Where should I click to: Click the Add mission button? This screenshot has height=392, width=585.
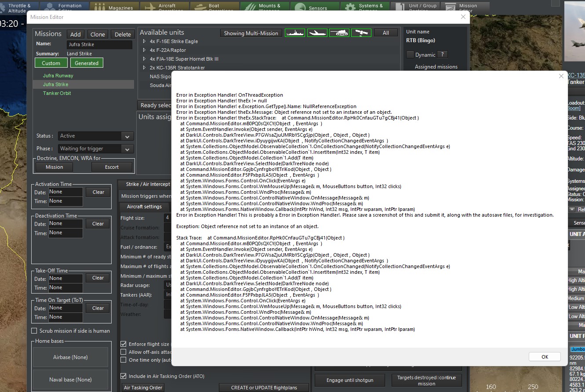point(76,34)
